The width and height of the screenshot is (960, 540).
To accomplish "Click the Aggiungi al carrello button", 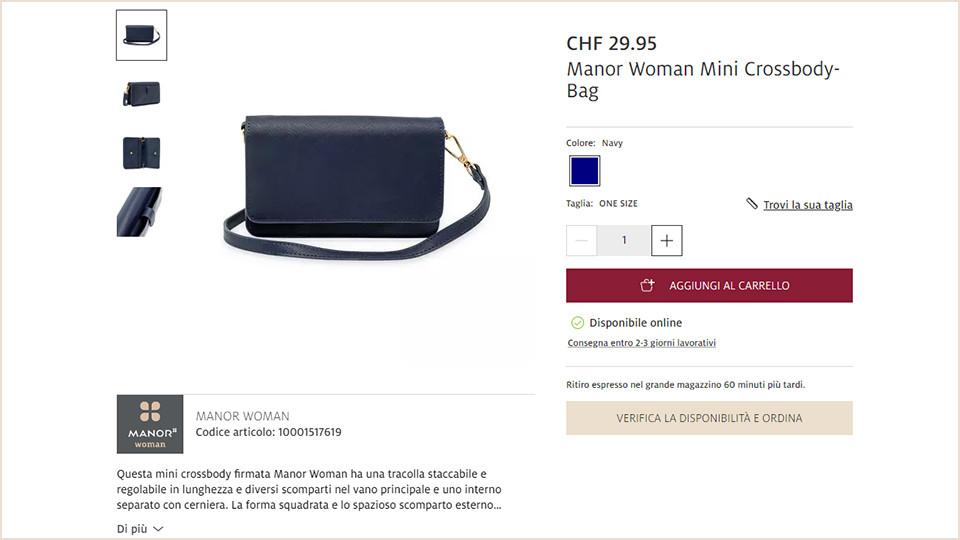I will pos(709,285).
